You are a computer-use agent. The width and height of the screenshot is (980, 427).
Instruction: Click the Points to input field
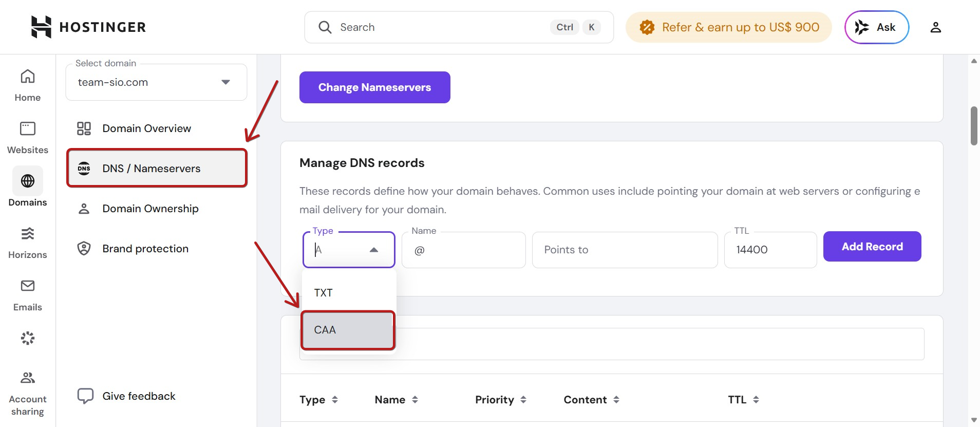point(625,250)
